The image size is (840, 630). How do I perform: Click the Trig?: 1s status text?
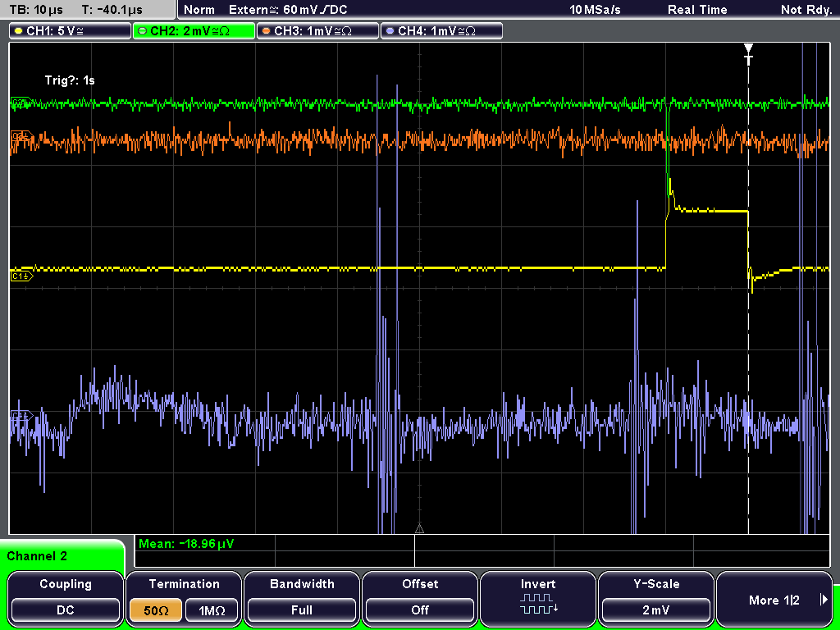tap(70, 80)
